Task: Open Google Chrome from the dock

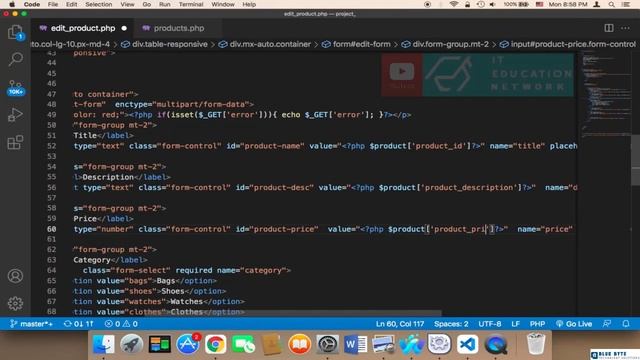Action: tap(216, 344)
